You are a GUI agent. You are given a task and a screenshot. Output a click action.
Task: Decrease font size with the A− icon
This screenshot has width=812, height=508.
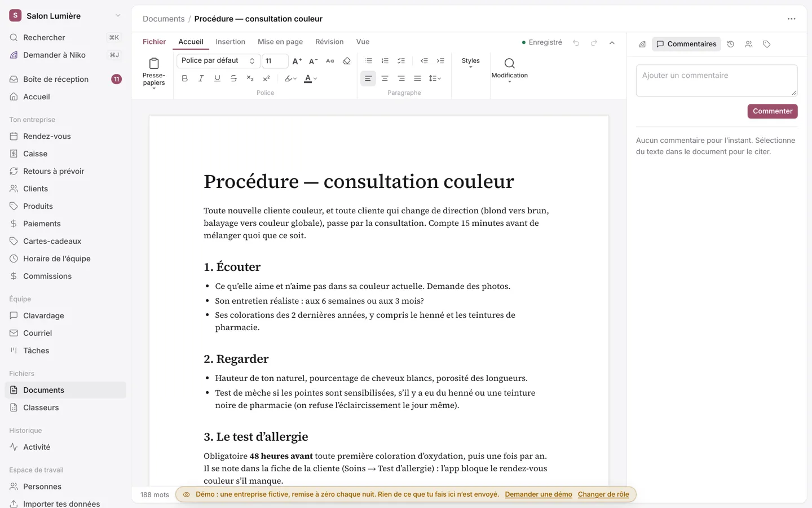pos(314,61)
